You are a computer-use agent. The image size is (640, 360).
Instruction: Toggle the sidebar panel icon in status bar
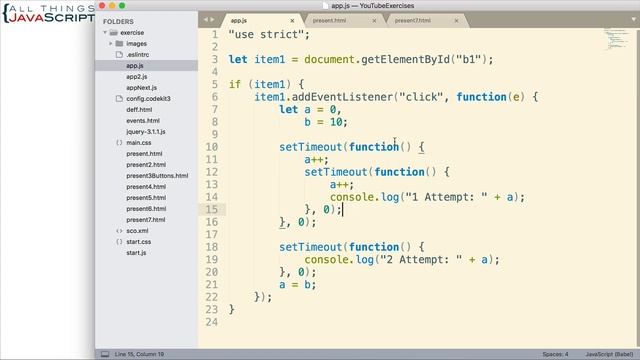click(105, 354)
